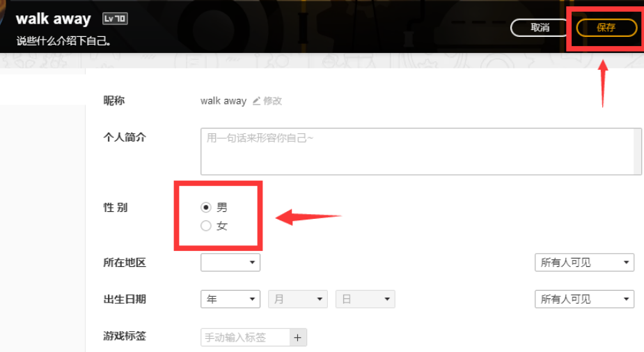Image resolution: width=644 pixels, height=352 pixels.
Task: Click the walk away username in header
Action: click(x=54, y=19)
